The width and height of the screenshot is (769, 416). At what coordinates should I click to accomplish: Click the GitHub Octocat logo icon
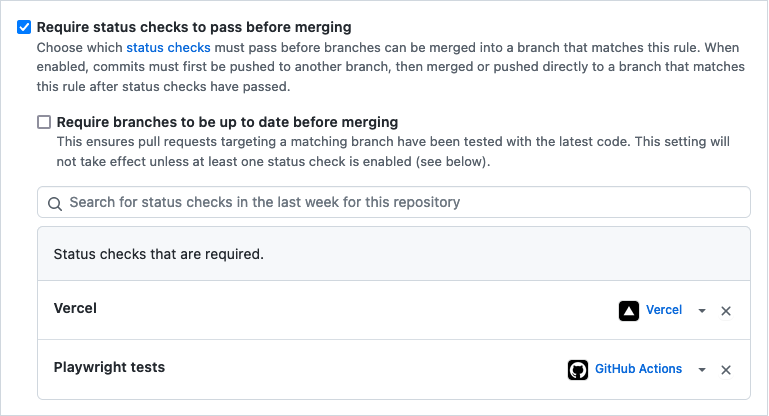click(x=577, y=369)
